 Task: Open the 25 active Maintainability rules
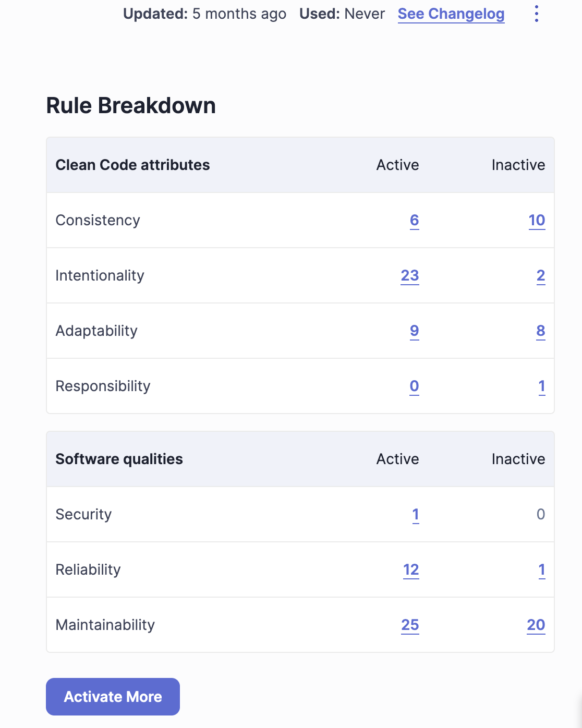point(411,625)
